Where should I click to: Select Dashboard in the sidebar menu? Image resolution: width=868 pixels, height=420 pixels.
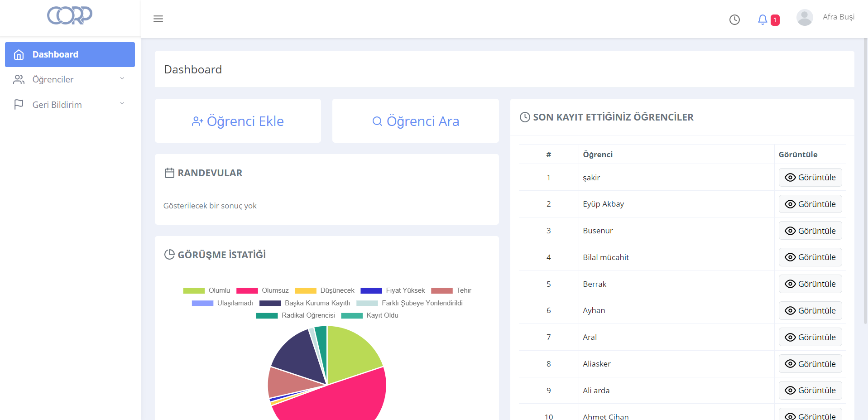70,55
